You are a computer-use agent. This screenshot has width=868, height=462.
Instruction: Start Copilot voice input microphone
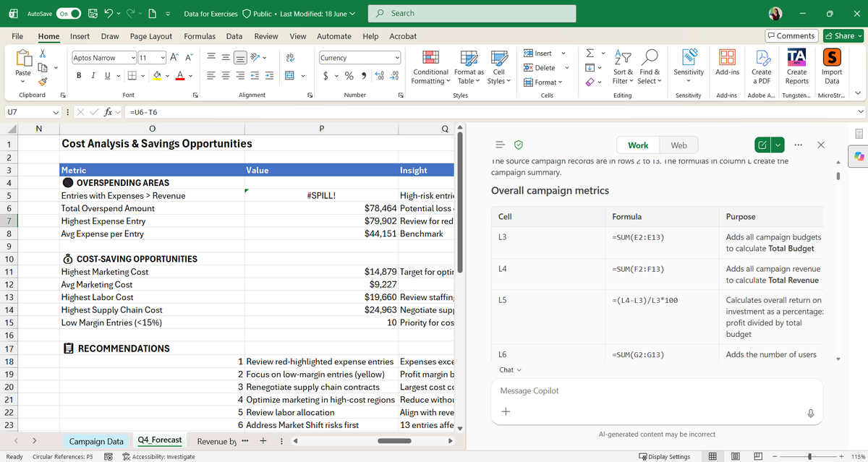click(811, 413)
